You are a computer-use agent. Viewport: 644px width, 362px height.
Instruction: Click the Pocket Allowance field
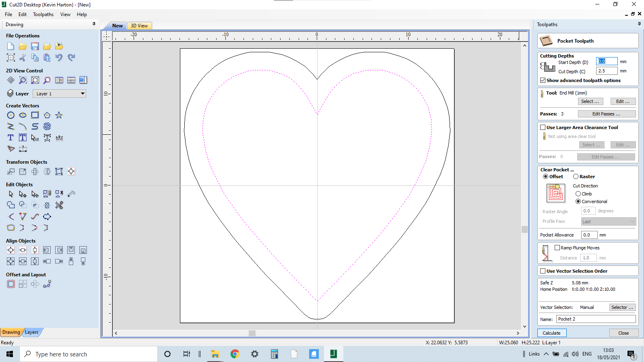(x=589, y=235)
